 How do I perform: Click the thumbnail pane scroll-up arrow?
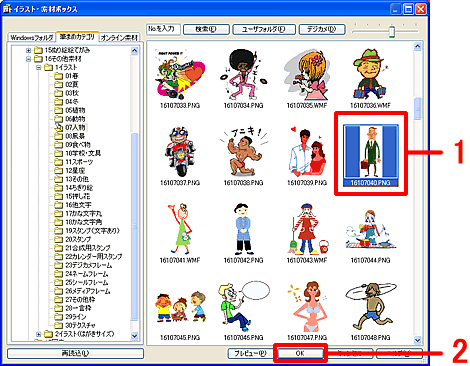point(417,47)
